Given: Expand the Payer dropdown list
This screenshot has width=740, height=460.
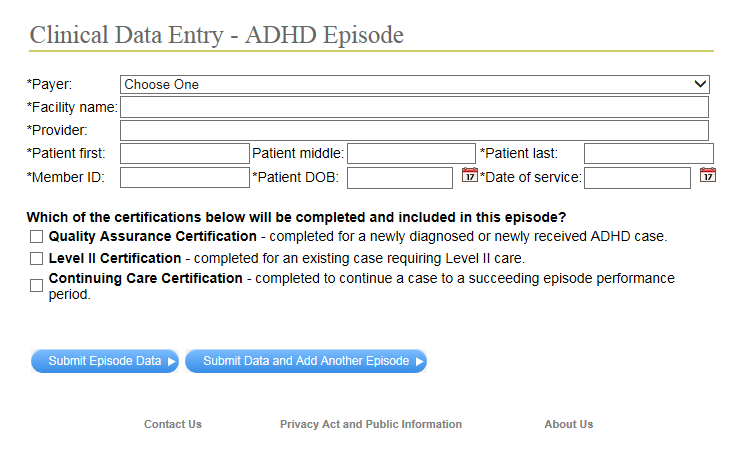Looking at the screenshot, I should pos(414,85).
